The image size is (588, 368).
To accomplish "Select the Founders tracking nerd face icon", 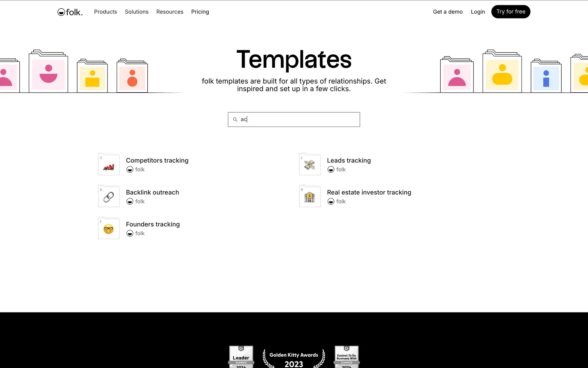I will [109, 228].
